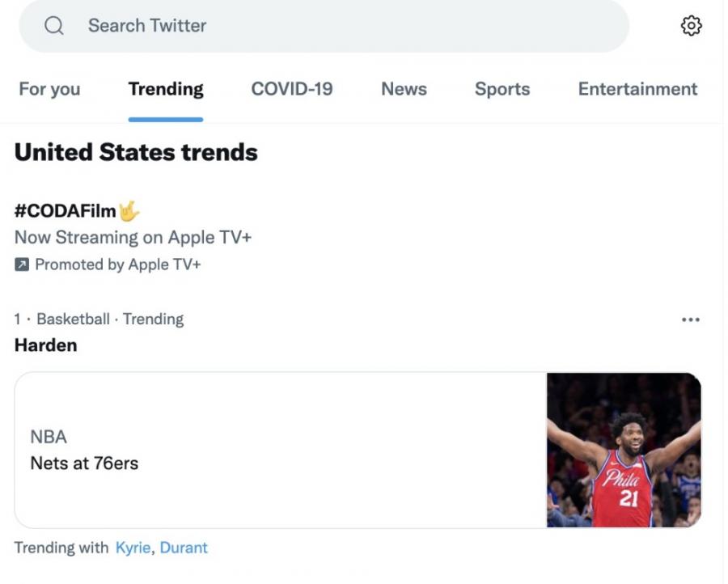728x584 pixels.
Task: Click Promoted by Apple TV+ label
Action: point(117,264)
